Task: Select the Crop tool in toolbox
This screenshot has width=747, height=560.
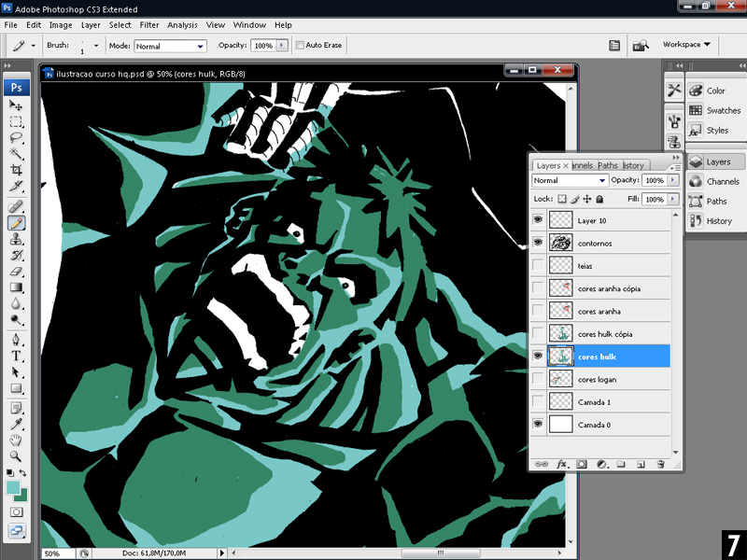Action: point(16,170)
